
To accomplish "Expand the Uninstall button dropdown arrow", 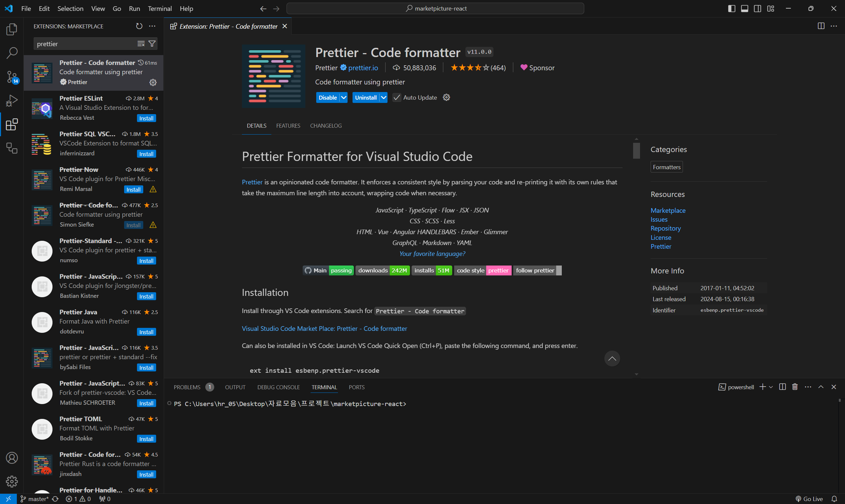I will pos(383,98).
